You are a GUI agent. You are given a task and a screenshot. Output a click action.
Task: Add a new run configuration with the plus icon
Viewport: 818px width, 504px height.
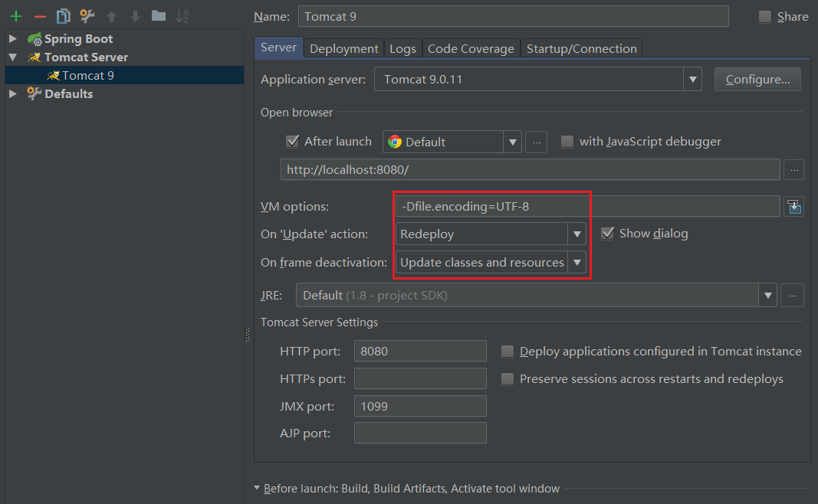(x=16, y=16)
